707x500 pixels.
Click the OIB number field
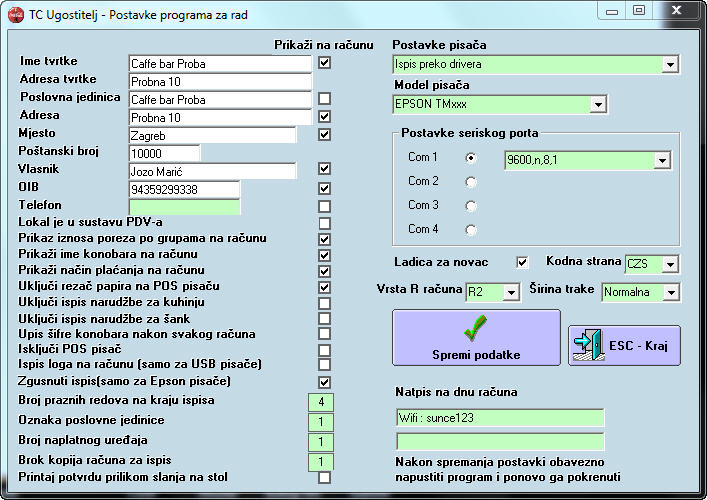pyautogui.click(x=184, y=189)
